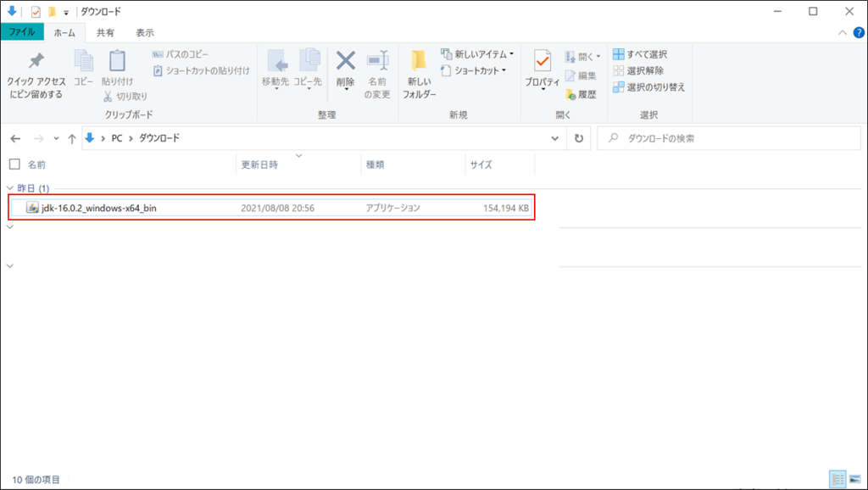Open the file History command

581,95
